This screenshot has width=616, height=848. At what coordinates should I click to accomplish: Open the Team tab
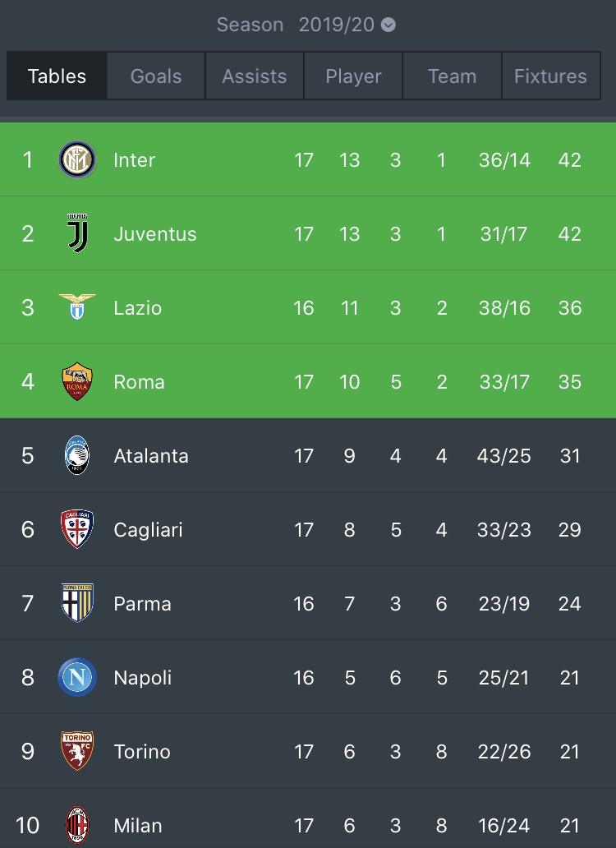point(453,76)
